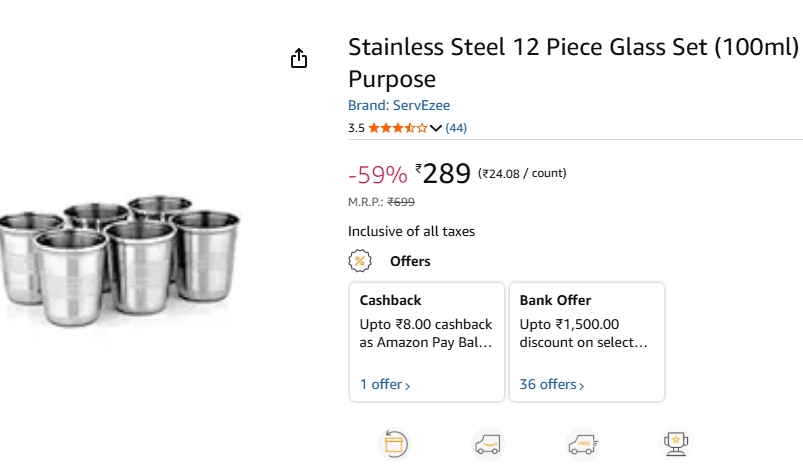Image resolution: width=803 pixels, height=465 pixels.
Task: Click the share icon beside the product image
Action: point(299,59)
